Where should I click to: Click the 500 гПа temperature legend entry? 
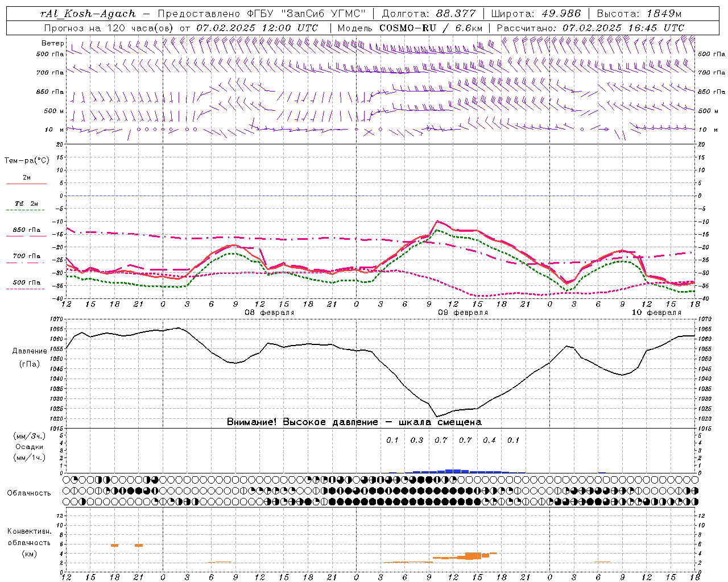[x=27, y=282]
